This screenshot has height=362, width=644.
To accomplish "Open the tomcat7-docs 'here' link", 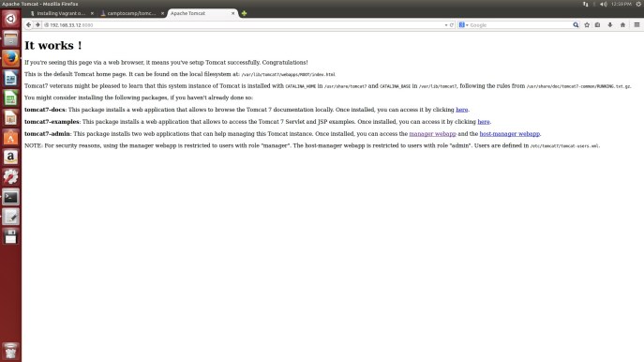I will pyautogui.click(x=461, y=110).
